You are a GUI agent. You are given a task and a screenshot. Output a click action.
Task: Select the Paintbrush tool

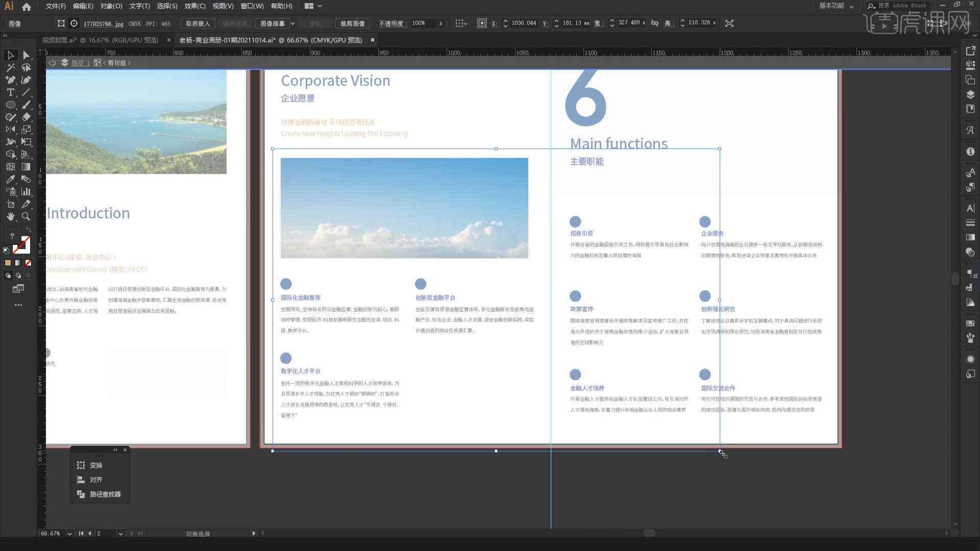26,105
